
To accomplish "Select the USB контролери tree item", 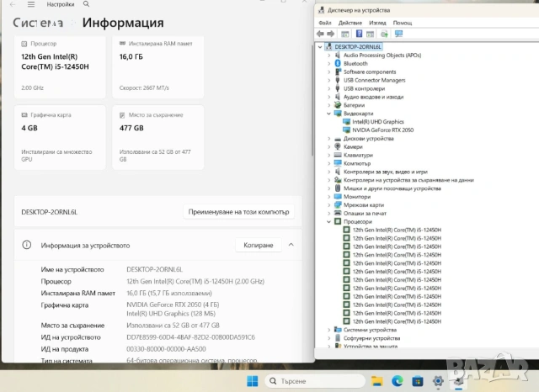I will pyautogui.click(x=364, y=88).
